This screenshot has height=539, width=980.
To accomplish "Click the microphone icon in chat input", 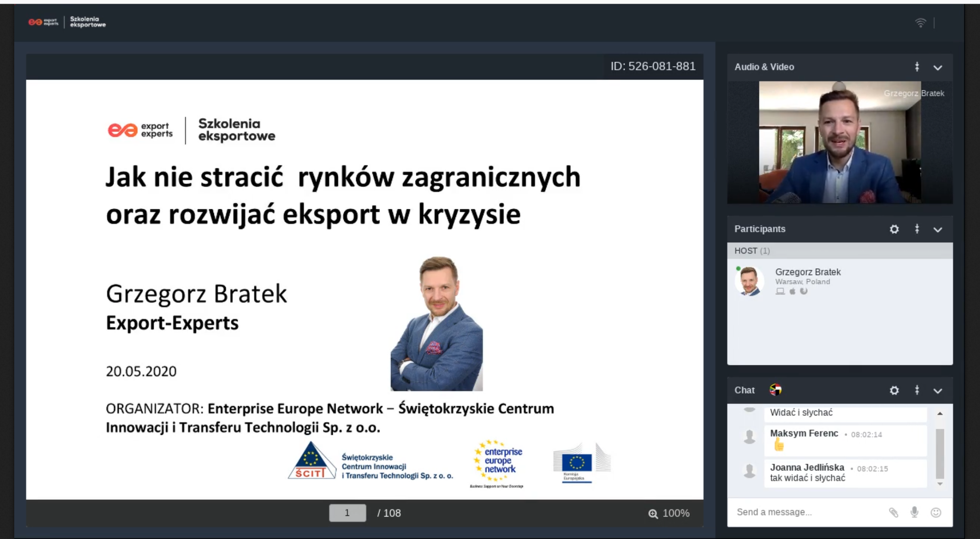I will (914, 512).
